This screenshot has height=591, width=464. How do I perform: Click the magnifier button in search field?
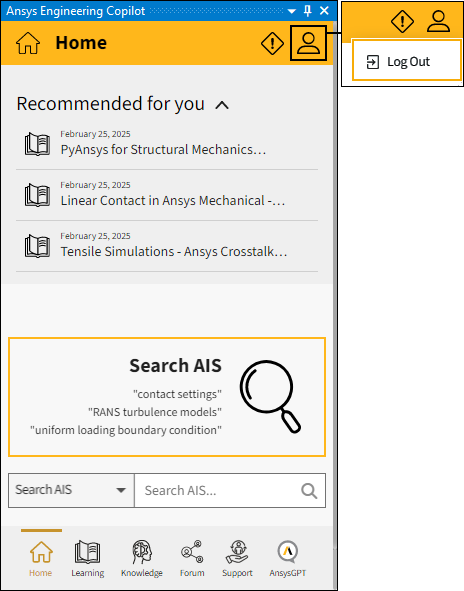309,491
